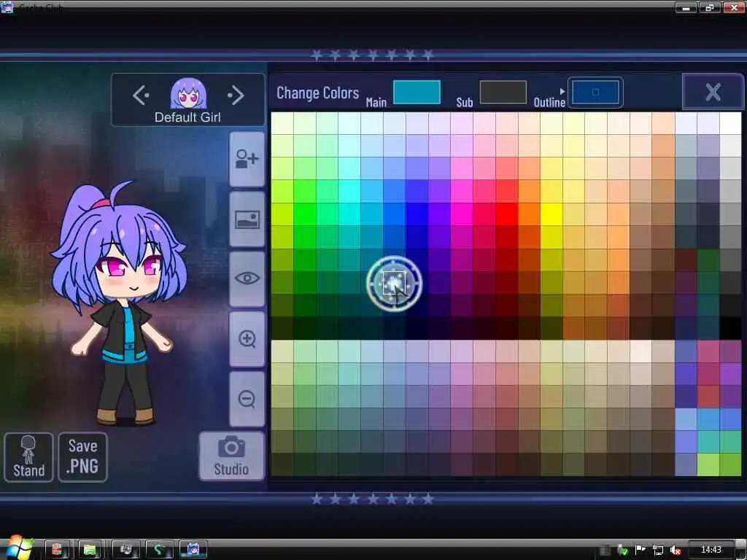747x560 pixels.
Task: Click the taskbar clock showing 14:43
Action: click(x=711, y=550)
